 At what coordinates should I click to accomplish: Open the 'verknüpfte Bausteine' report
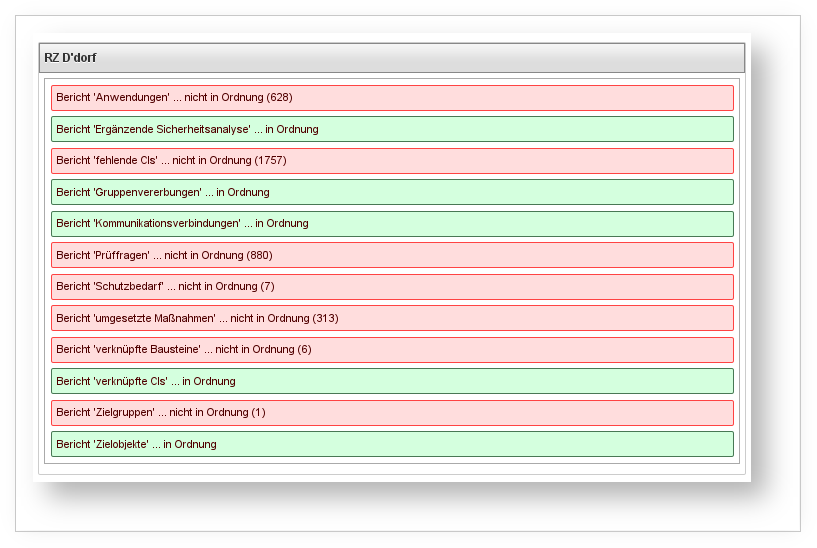(392, 350)
